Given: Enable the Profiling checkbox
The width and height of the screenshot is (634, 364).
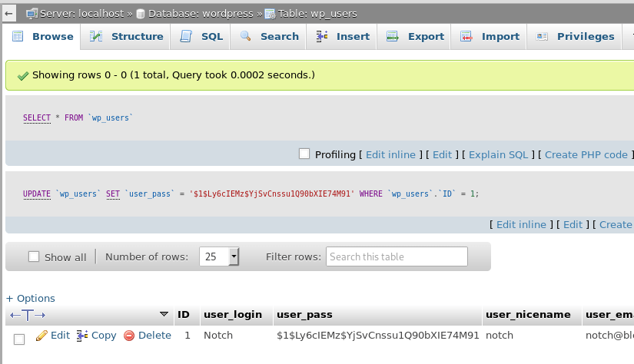Looking at the screenshot, I should pos(304,154).
